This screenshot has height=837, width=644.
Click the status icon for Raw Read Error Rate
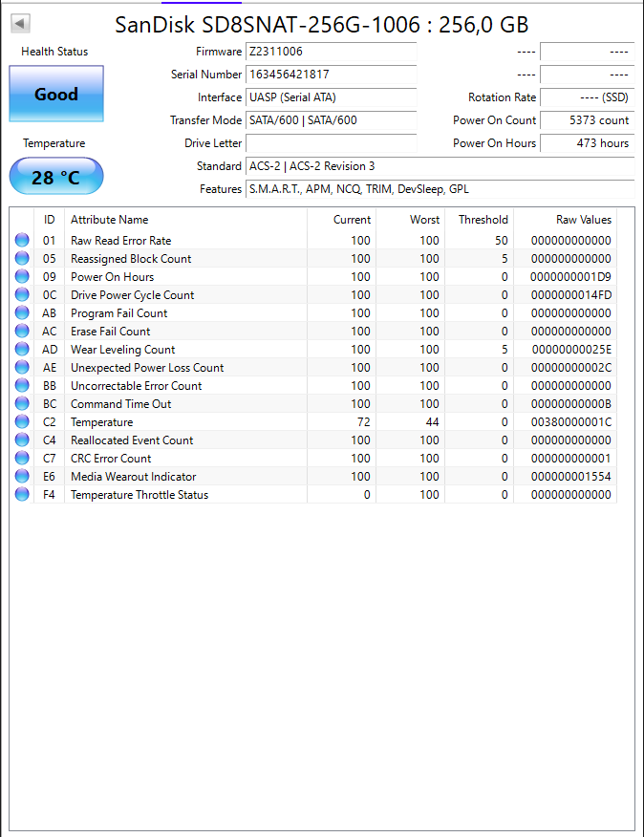22,240
